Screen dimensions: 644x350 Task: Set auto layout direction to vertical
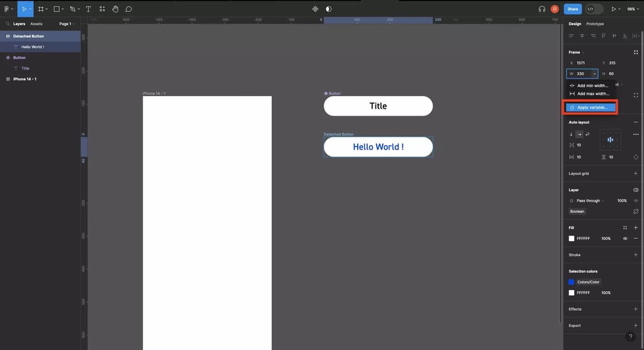pyautogui.click(x=571, y=134)
